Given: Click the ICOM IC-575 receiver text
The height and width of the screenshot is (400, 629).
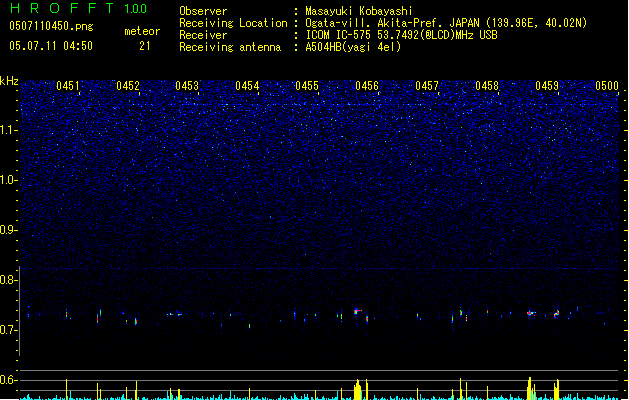Looking at the screenshot, I should click(401, 35).
